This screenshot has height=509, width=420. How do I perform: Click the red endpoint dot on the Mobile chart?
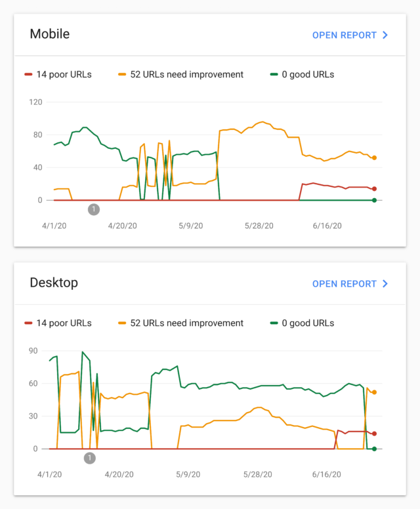(374, 189)
